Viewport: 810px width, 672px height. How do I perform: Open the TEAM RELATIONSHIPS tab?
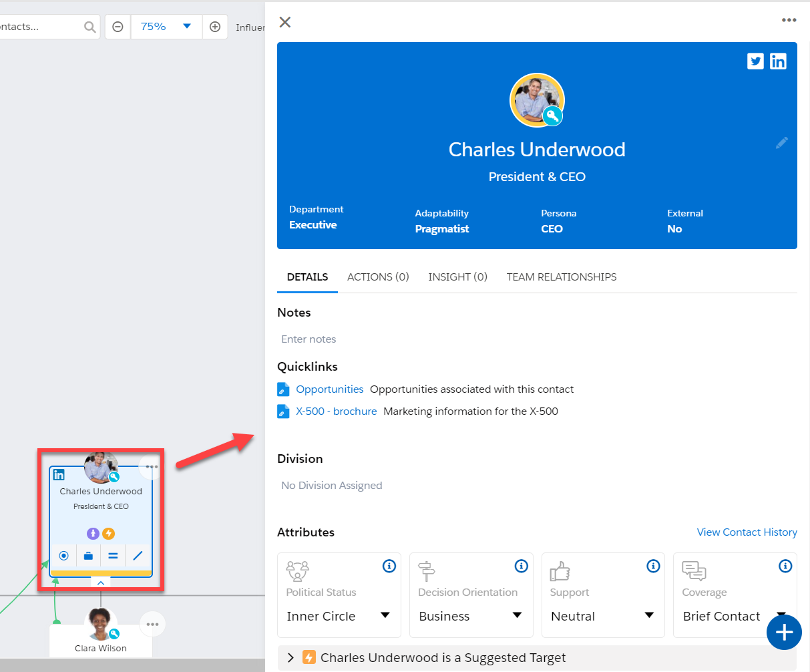(562, 277)
